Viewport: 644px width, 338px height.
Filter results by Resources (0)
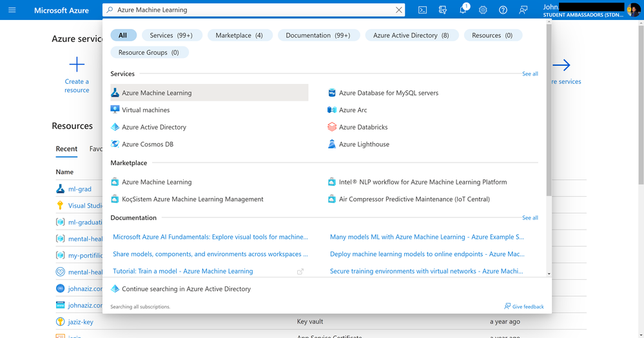tap(493, 35)
